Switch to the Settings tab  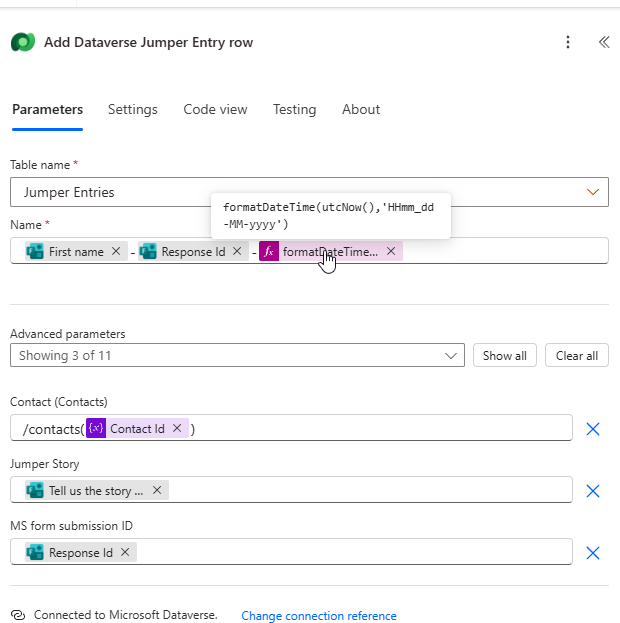pyautogui.click(x=133, y=110)
